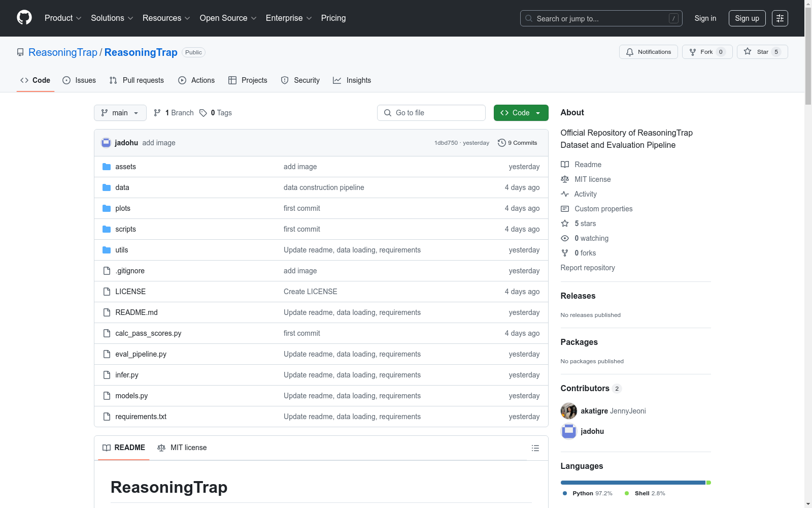The width and height of the screenshot is (812, 508).
Task: Switch to the Security tab
Action: [300, 80]
